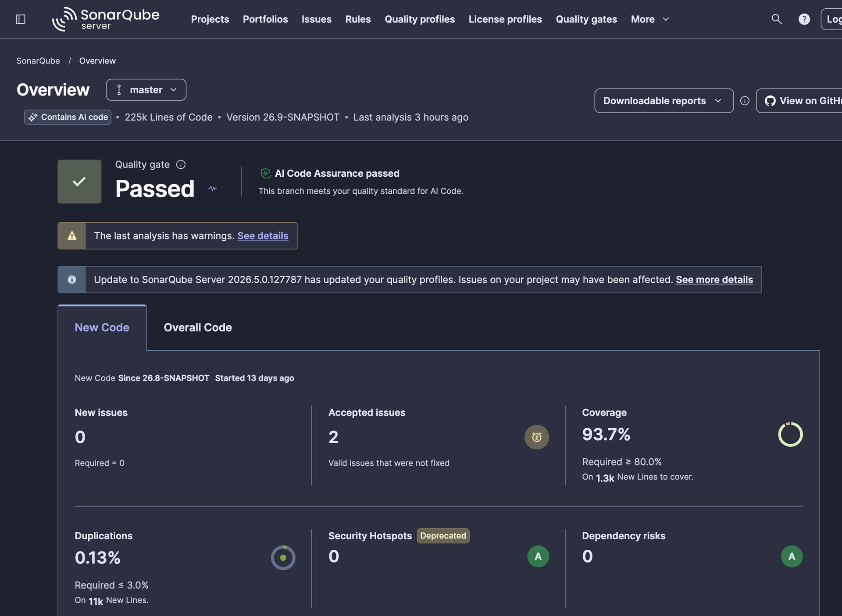Open Quality gates in the navigation
The width and height of the screenshot is (842, 616).
[x=586, y=19]
